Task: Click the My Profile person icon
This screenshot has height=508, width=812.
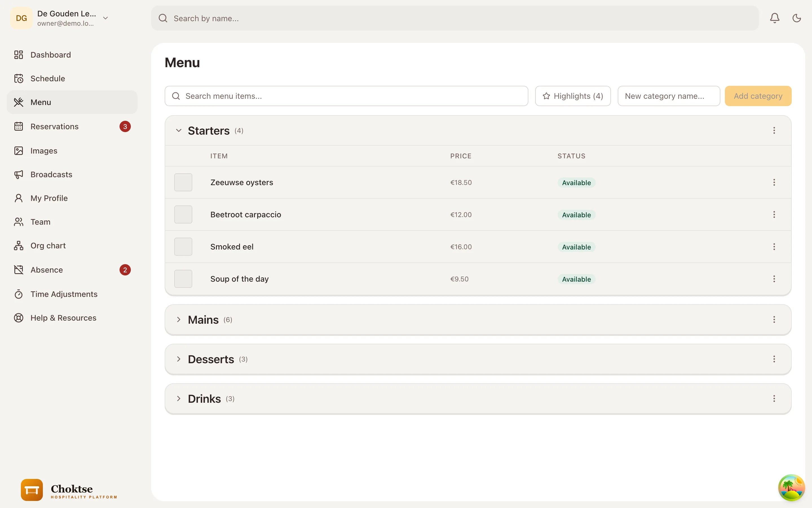Action: [x=19, y=198]
